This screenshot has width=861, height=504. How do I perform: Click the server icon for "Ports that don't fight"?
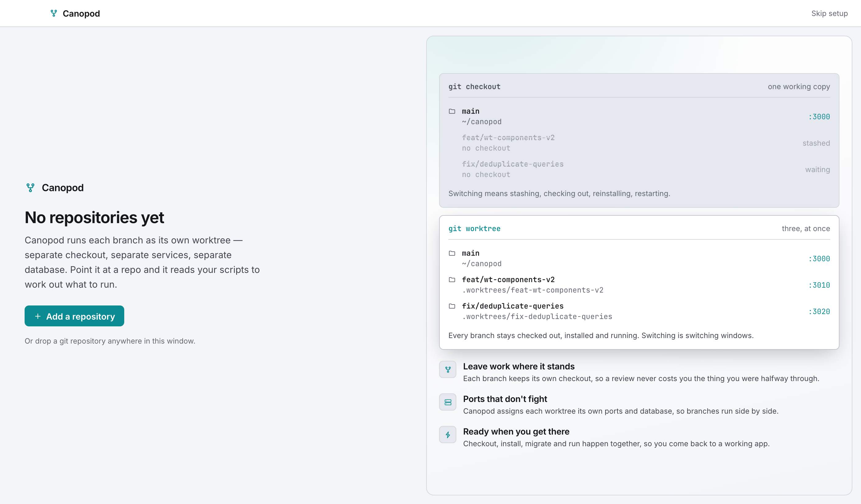(x=448, y=402)
